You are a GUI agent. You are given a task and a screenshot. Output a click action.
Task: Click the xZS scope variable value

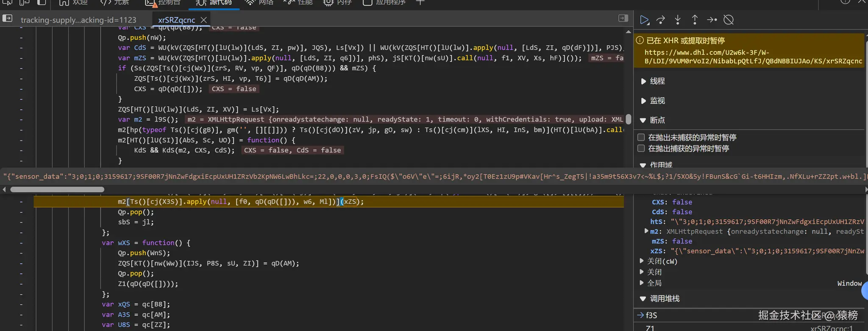click(767, 251)
